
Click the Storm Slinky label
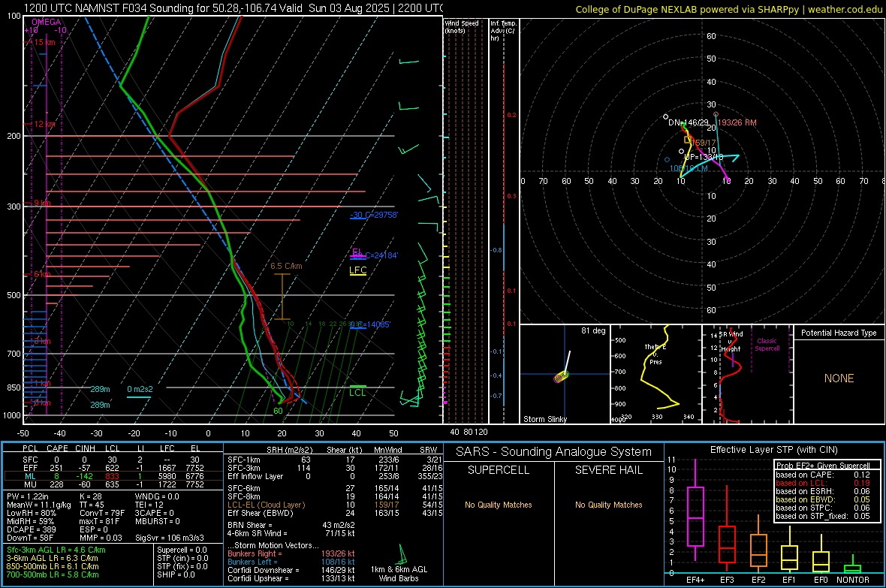[x=544, y=419]
